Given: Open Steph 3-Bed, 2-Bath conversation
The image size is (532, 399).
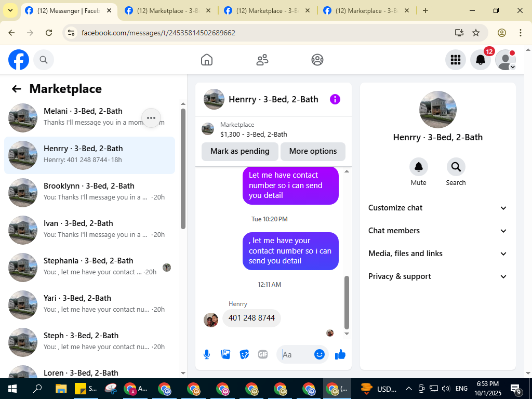Looking at the screenshot, I should tap(89, 342).
